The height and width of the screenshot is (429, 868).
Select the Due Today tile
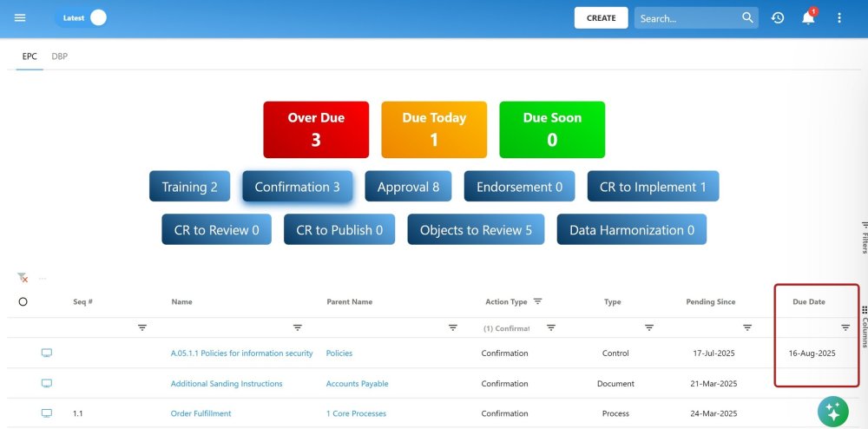click(434, 129)
